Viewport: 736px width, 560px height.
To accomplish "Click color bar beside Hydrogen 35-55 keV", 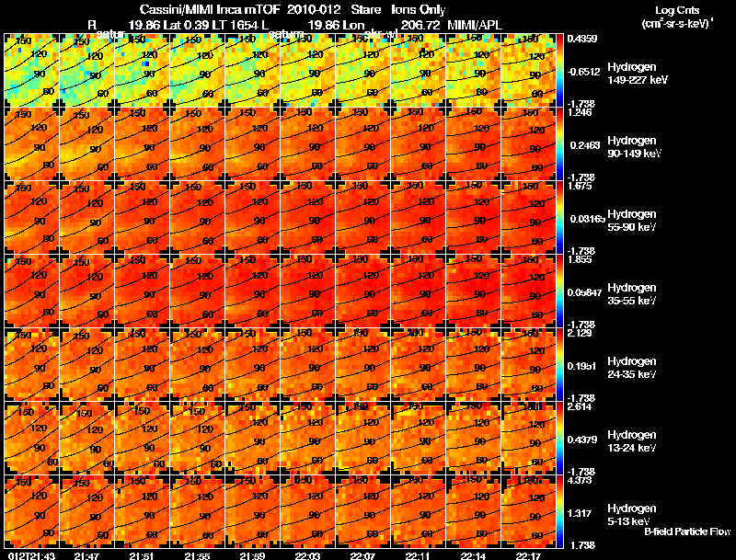I will click(559, 291).
